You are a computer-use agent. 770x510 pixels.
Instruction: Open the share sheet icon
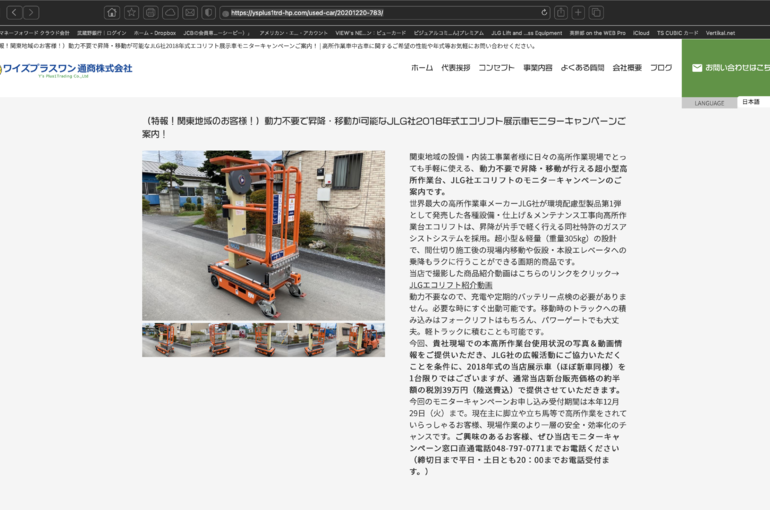click(561, 13)
